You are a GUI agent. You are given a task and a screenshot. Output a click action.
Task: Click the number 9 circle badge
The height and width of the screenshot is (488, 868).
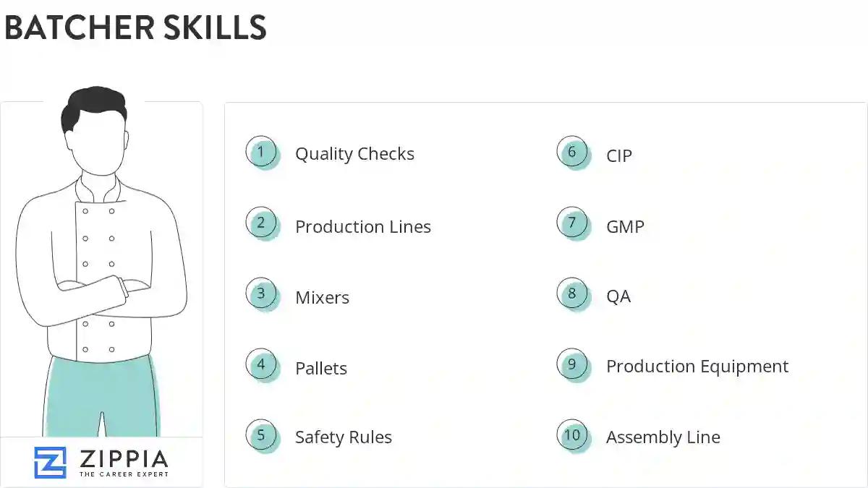tap(572, 365)
